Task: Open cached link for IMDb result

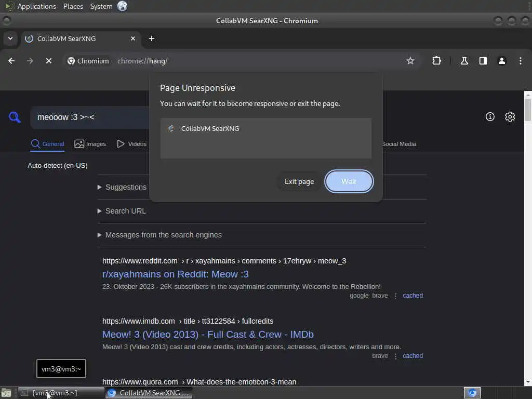Action: pyautogui.click(x=413, y=356)
